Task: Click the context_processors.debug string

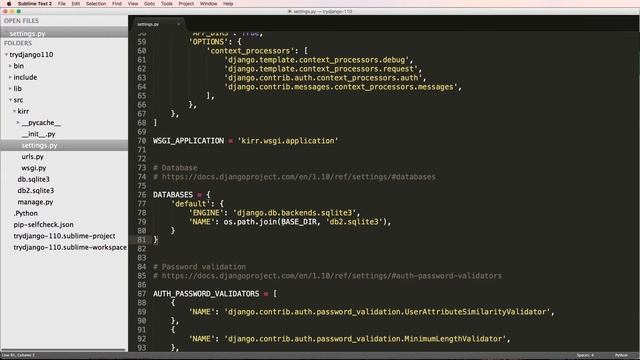Action: (x=316, y=60)
